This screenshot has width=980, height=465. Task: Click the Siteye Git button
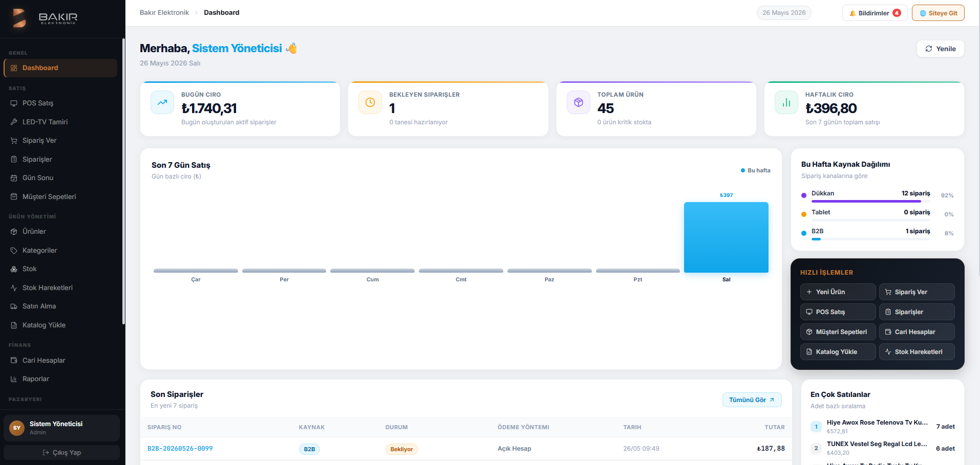tap(938, 13)
